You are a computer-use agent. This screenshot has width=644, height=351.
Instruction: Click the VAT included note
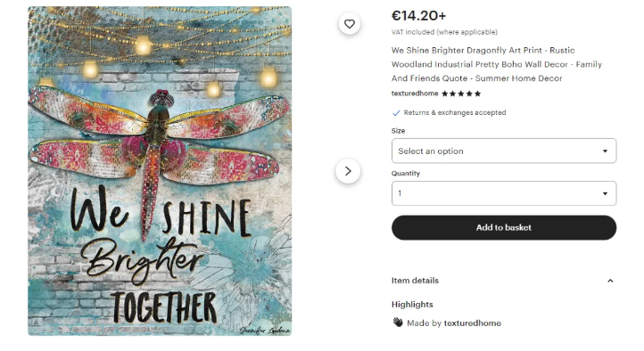pyautogui.click(x=444, y=32)
